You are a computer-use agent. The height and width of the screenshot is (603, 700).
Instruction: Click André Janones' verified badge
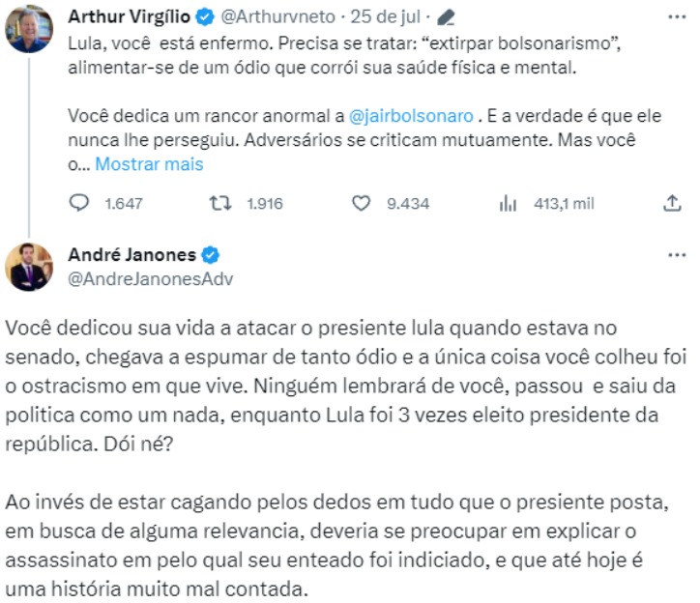210,255
